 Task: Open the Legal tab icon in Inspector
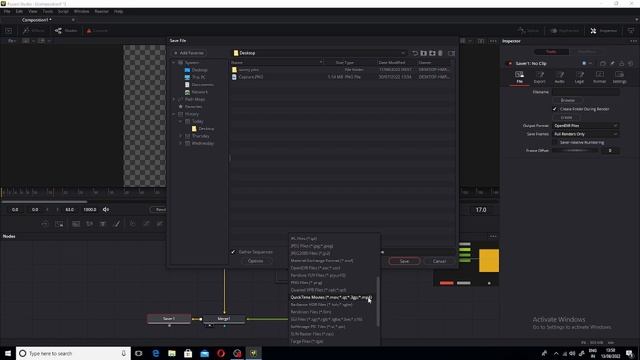pyautogui.click(x=579, y=77)
